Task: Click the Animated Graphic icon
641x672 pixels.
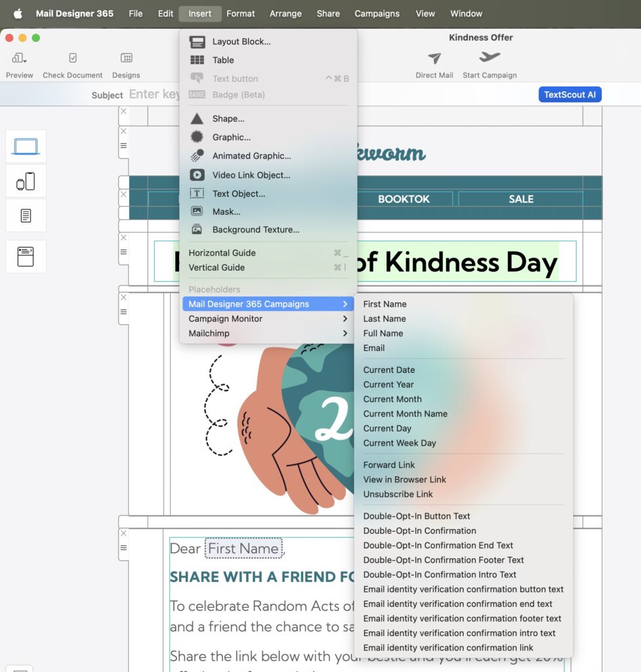Action: point(197,156)
